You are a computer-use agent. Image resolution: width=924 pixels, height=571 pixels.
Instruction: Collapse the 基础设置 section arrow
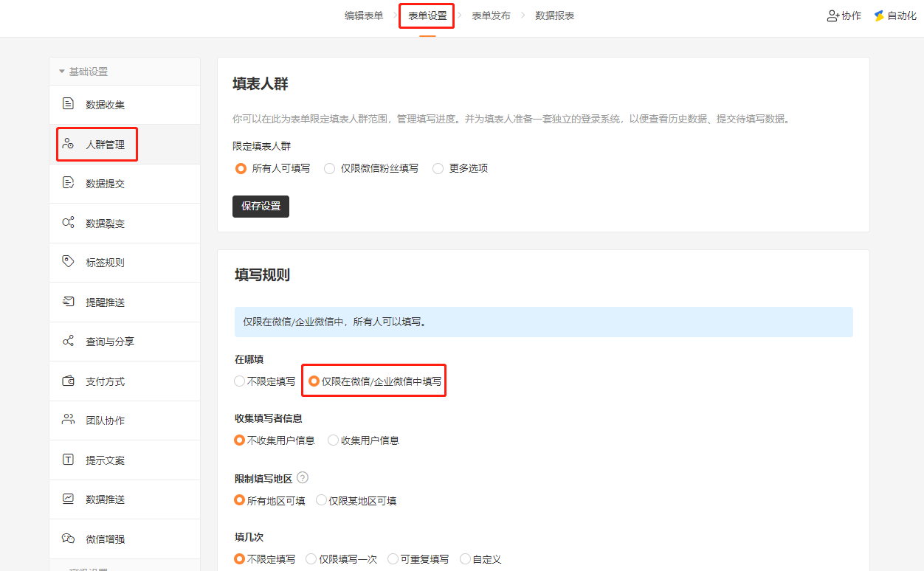(x=62, y=72)
